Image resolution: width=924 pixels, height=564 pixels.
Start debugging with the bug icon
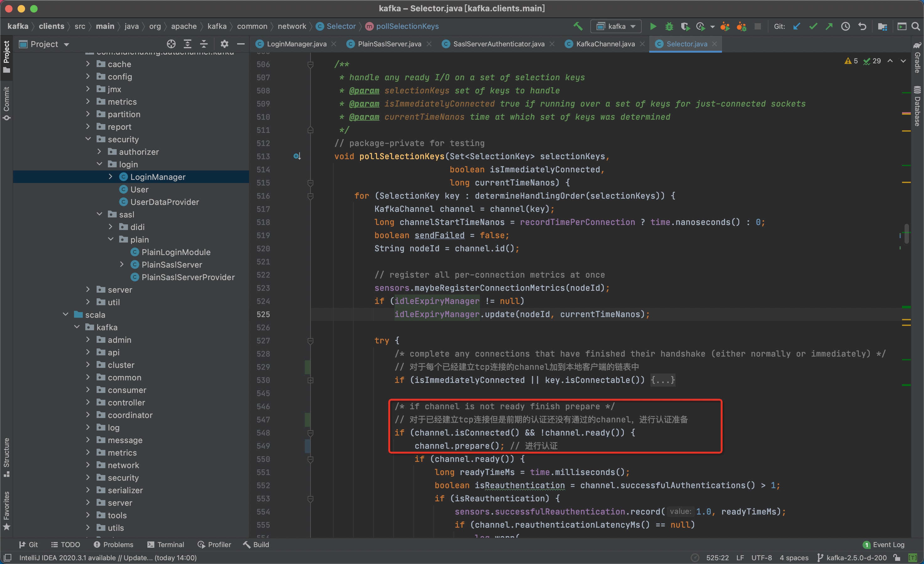pos(669,26)
